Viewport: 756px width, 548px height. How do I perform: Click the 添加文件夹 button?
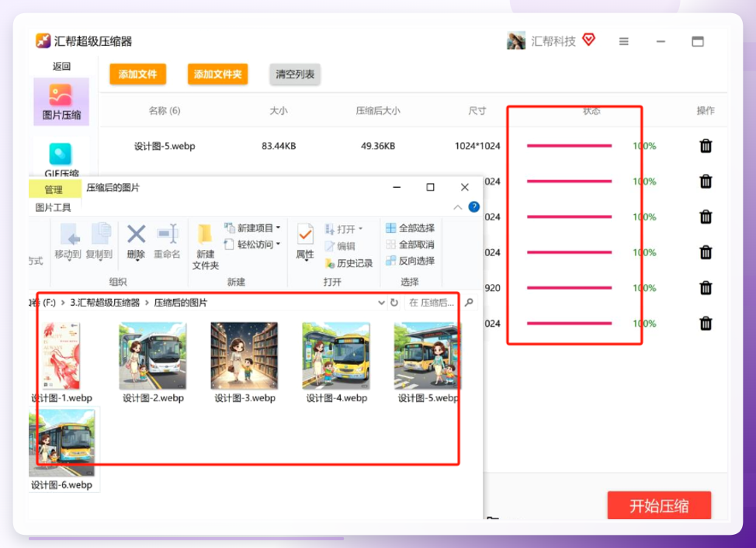click(x=218, y=75)
